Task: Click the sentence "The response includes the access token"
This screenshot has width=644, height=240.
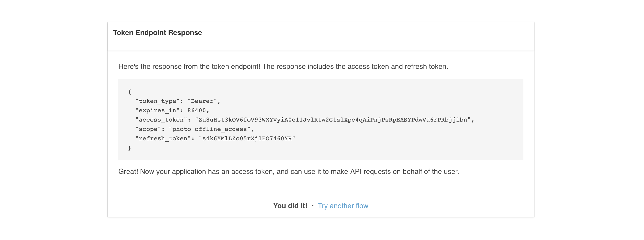Action: (355, 66)
